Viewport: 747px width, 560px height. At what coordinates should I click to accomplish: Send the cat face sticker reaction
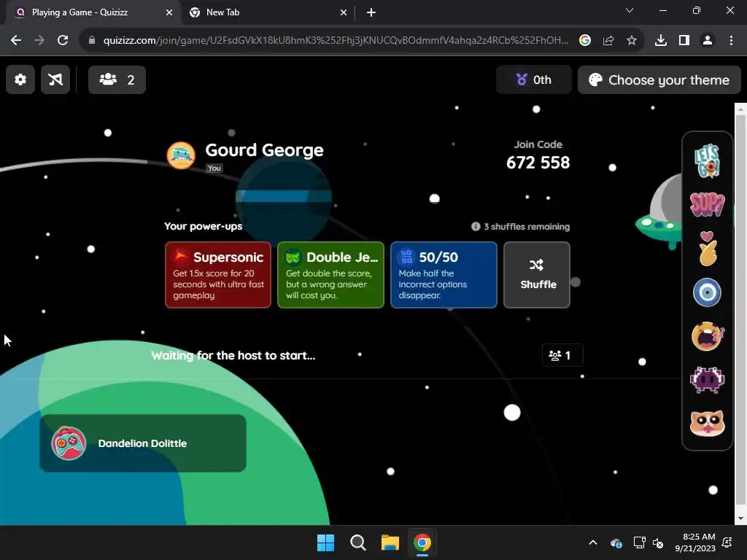click(707, 423)
